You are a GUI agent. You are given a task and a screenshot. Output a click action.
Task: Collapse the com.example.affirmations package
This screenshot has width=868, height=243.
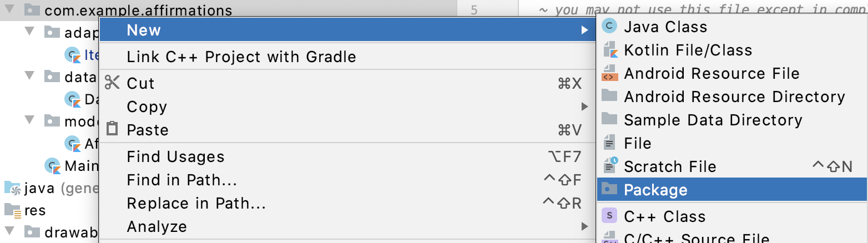click(x=11, y=9)
